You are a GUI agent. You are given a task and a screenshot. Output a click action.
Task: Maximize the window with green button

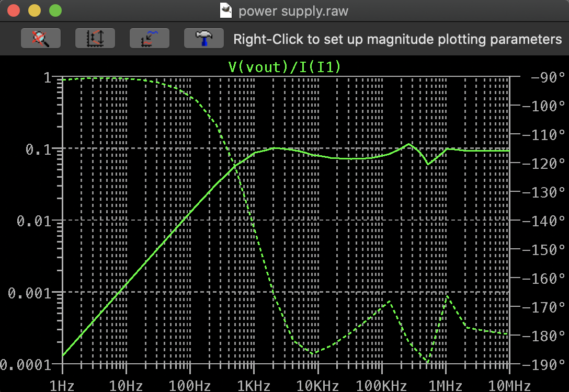(55, 10)
